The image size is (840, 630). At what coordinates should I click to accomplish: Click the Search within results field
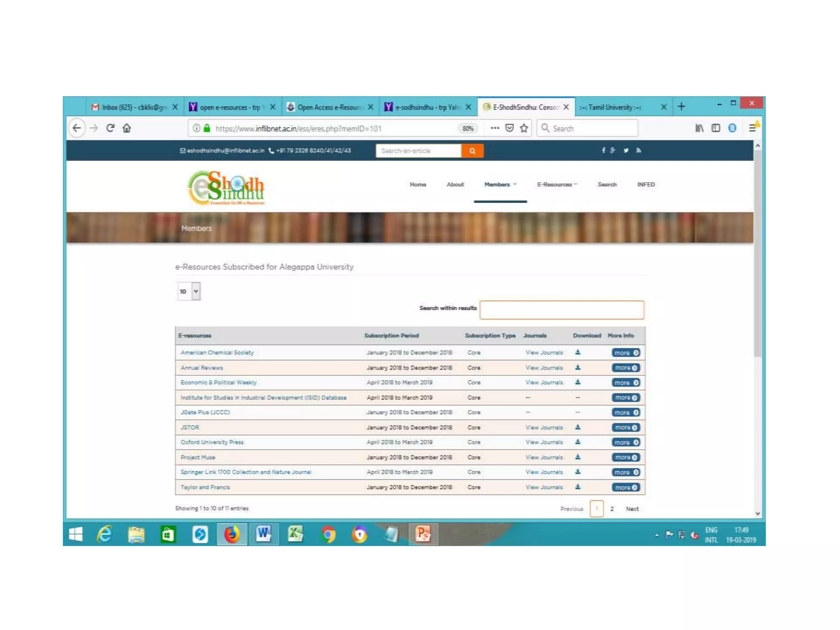coord(562,310)
